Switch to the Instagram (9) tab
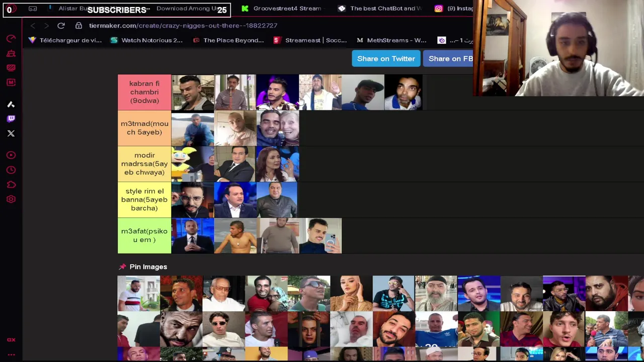The height and width of the screenshot is (362, 644). click(x=454, y=9)
